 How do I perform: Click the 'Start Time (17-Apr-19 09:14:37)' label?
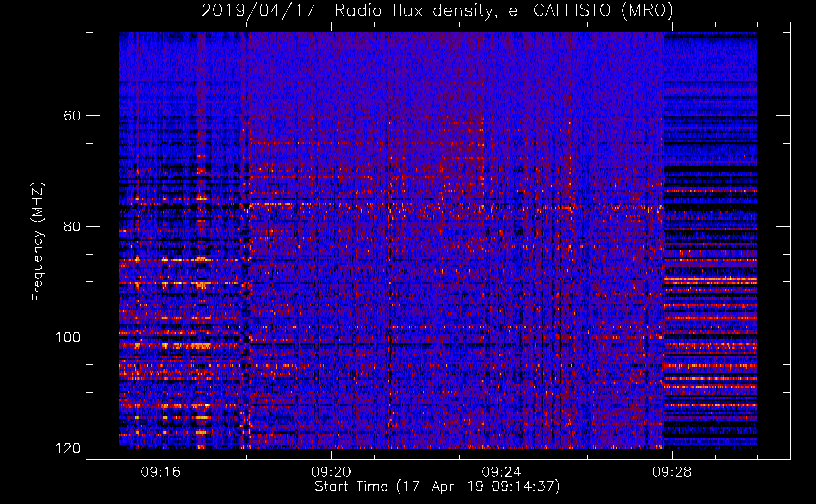(438, 487)
